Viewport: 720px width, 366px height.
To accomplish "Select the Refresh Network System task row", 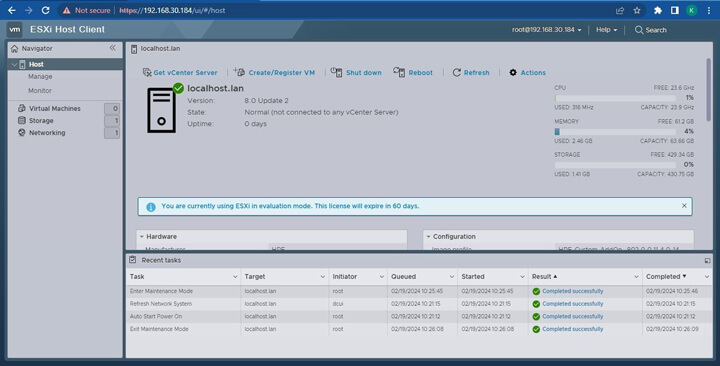I will click(x=419, y=304).
